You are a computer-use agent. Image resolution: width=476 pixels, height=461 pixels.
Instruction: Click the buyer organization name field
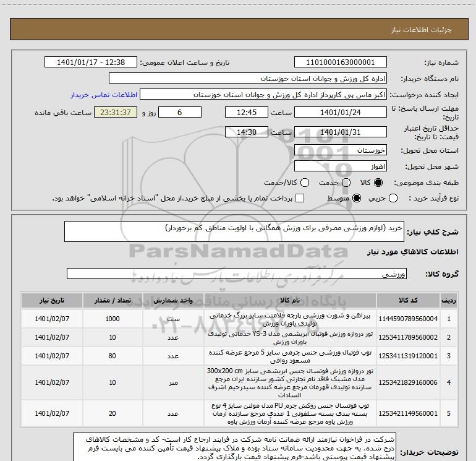click(248, 79)
